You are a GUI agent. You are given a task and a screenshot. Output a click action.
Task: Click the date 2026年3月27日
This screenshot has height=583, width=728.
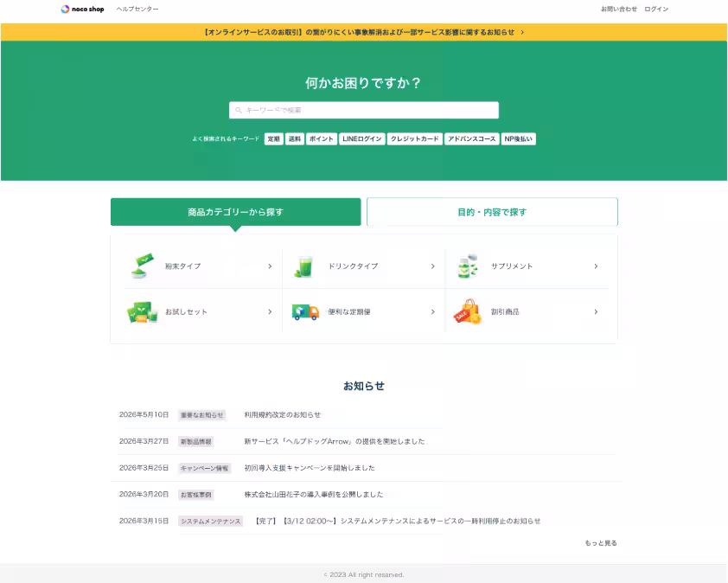144,441
